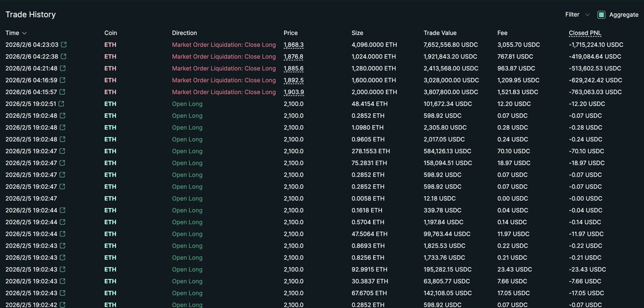The image size is (644, 308).
Task: Click the liquidation price 1,885.6
Action: pyautogui.click(x=294, y=68)
